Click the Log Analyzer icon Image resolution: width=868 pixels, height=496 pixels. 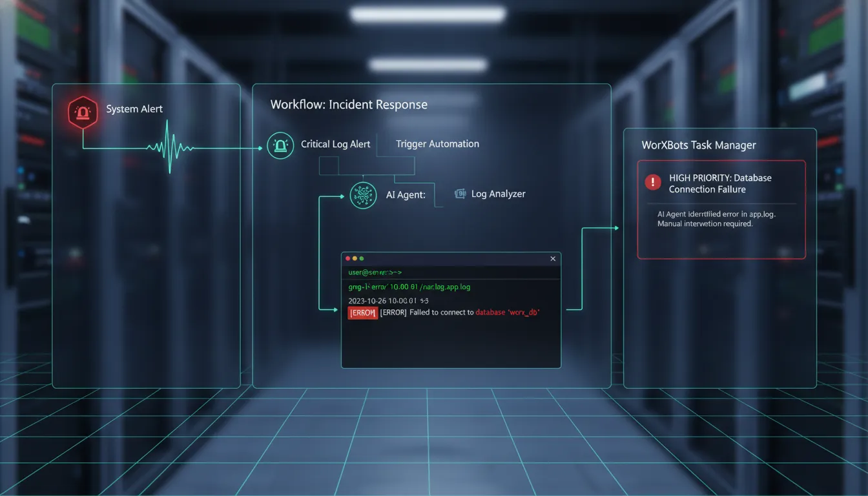(x=460, y=193)
